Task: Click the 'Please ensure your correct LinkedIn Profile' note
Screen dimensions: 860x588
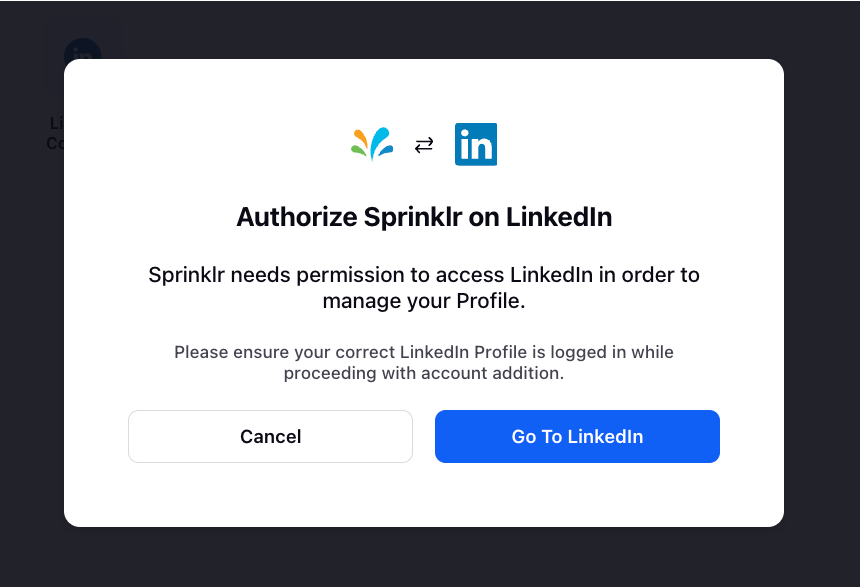Action: coord(424,352)
